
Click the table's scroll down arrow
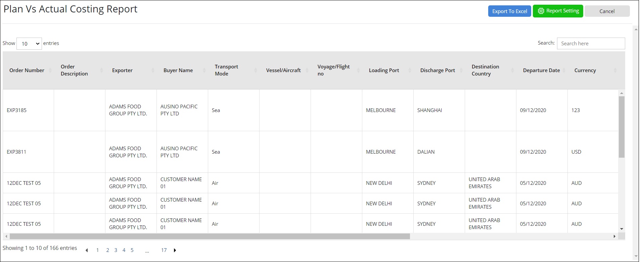pyautogui.click(x=622, y=229)
